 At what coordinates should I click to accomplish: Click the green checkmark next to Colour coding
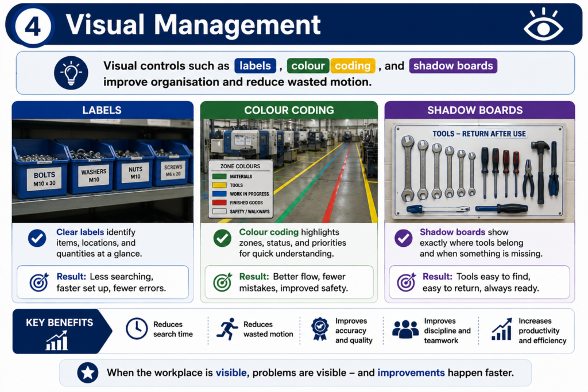click(x=222, y=238)
